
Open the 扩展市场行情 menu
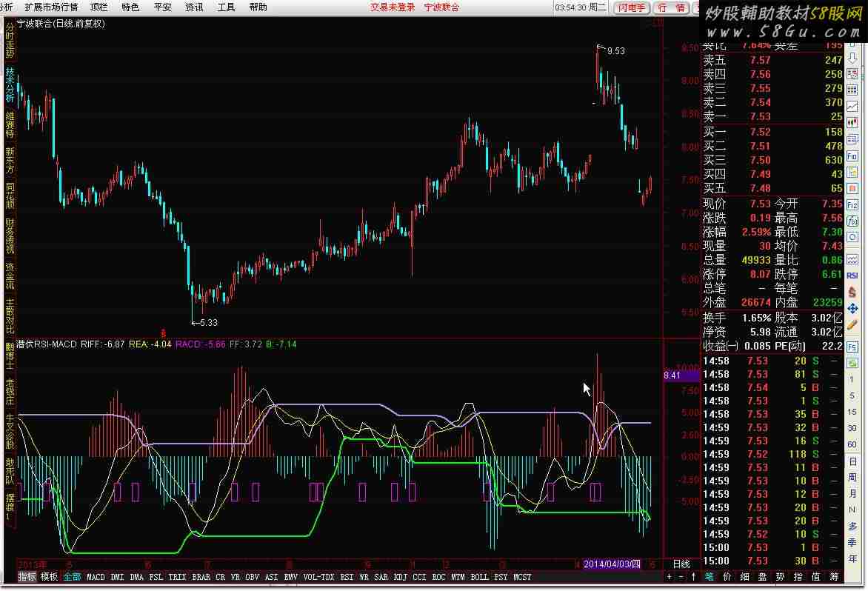pyautogui.click(x=52, y=7)
